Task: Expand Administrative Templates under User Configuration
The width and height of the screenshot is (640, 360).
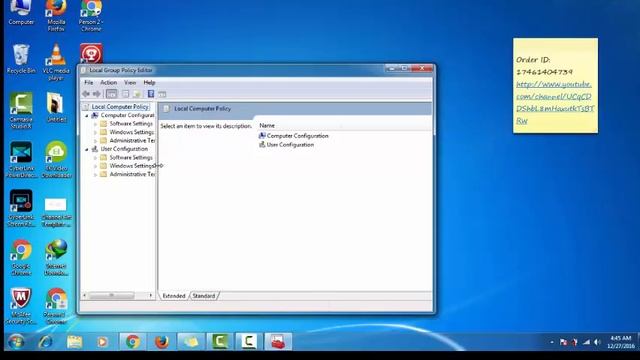Action: click(96, 175)
